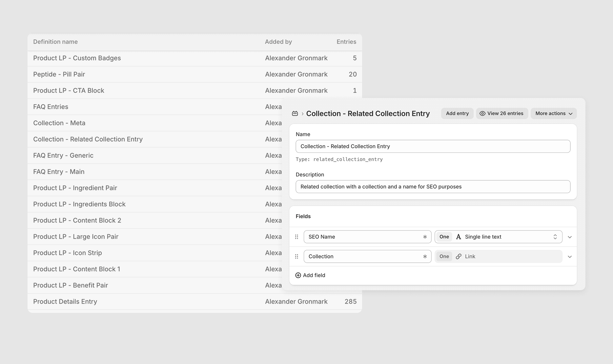Select Peptide - Pill Pair definition row
Viewport: 613px width, 364px height.
click(59, 74)
